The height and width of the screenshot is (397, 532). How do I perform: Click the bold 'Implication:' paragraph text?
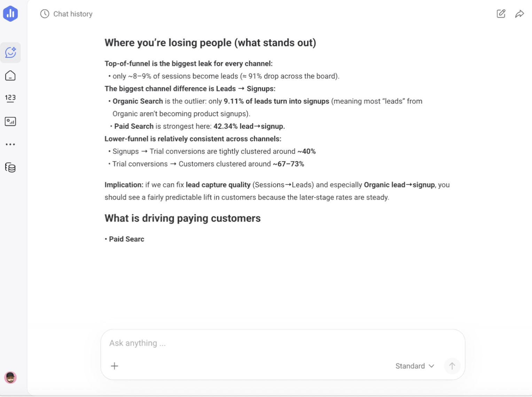(x=124, y=185)
